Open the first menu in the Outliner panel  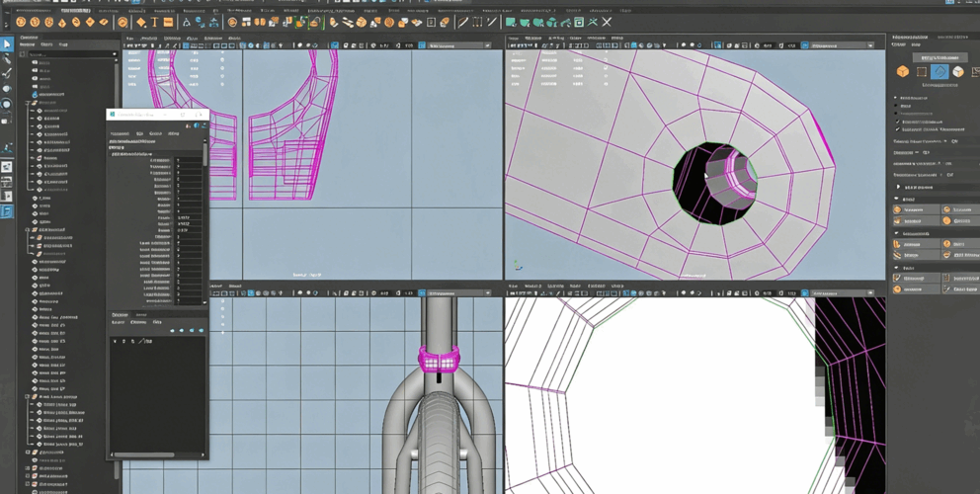pos(28,44)
